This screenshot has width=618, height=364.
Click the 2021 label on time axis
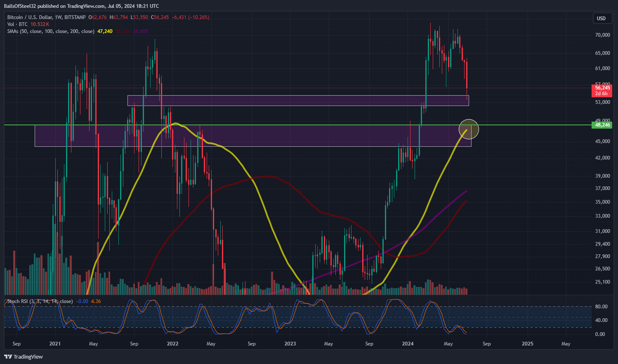pos(55,344)
